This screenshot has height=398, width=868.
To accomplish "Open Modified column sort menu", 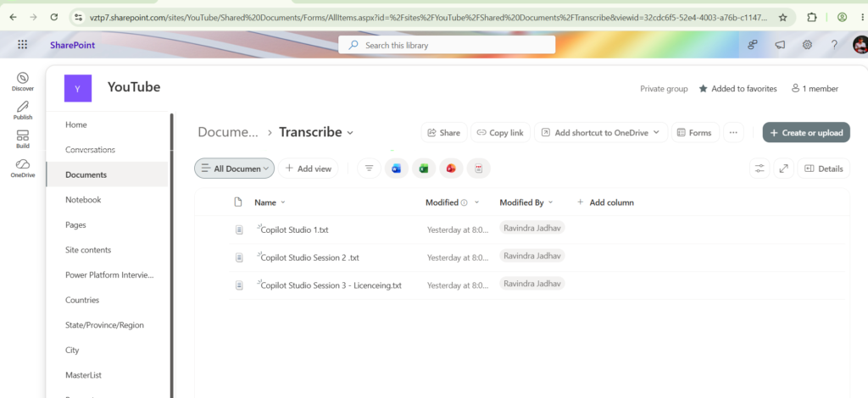I will (476, 202).
